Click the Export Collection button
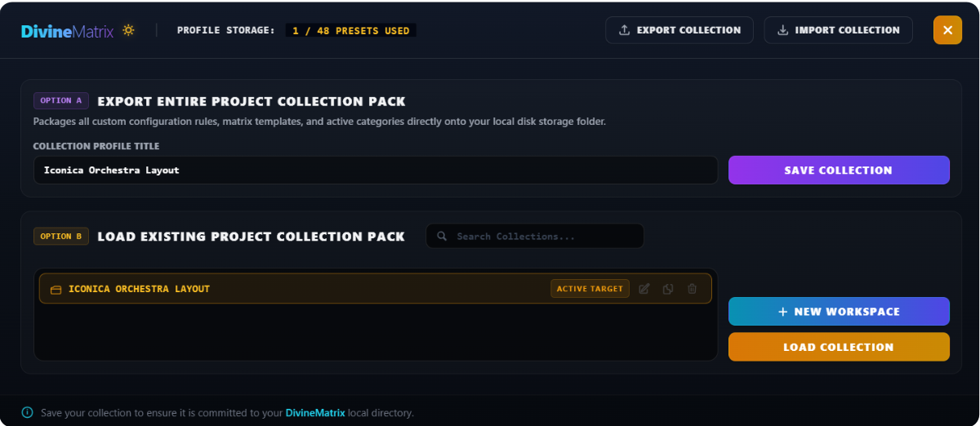This screenshot has height=426, width=980. 679,30
